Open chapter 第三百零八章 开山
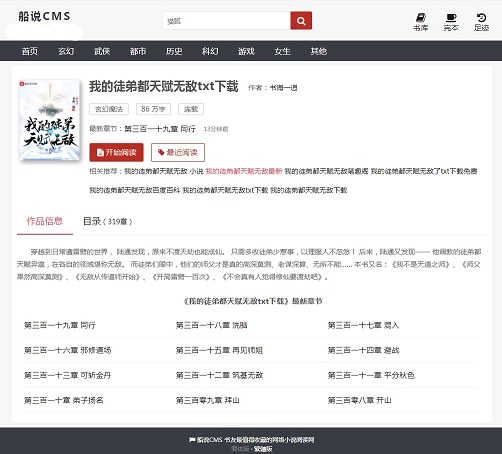This screenshot has width=502, height=454. 359,400
